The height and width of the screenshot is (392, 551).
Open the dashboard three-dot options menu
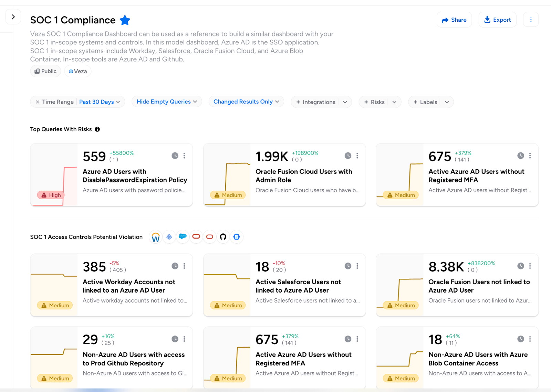click(531, 20)
